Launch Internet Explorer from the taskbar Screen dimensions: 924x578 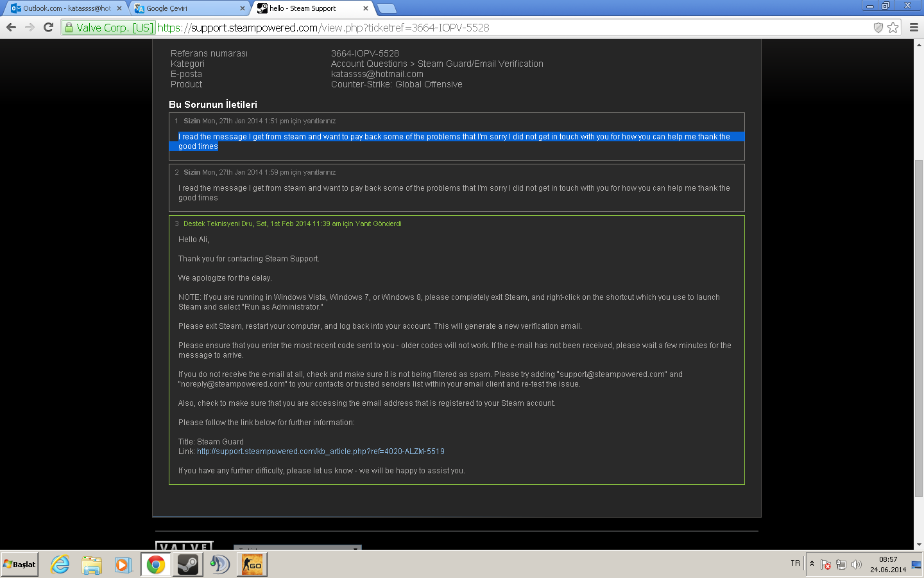tap(60, 565)
